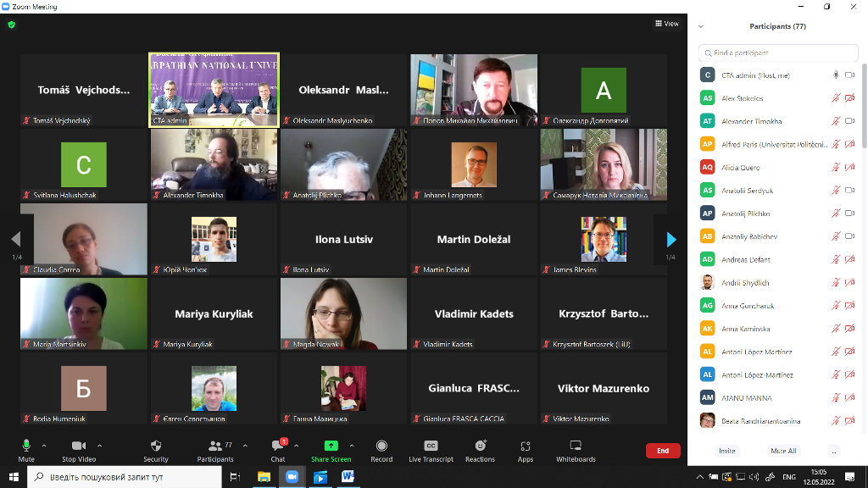
Task: Open the Chat panel icon
Action: [x=277, y=446]
